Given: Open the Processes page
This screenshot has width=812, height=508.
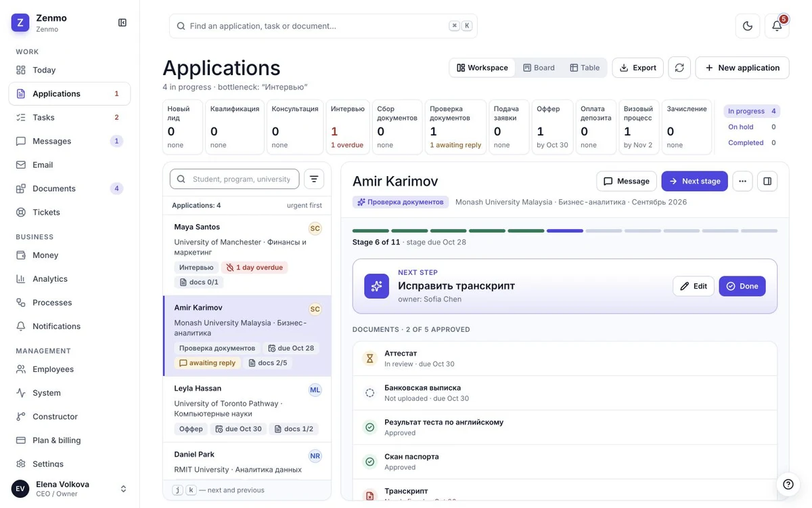Looking at the screenshot, I should point(70,303).
